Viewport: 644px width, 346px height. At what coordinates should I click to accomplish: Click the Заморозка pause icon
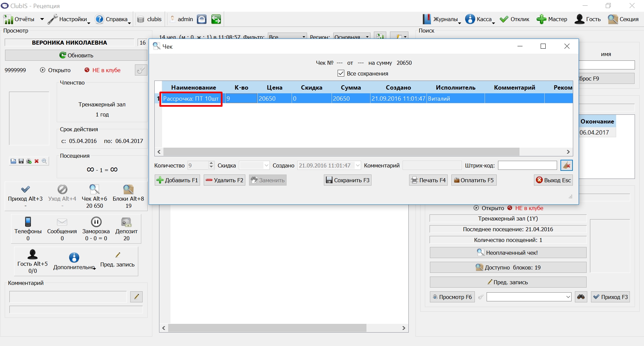[x=96, y=222]
